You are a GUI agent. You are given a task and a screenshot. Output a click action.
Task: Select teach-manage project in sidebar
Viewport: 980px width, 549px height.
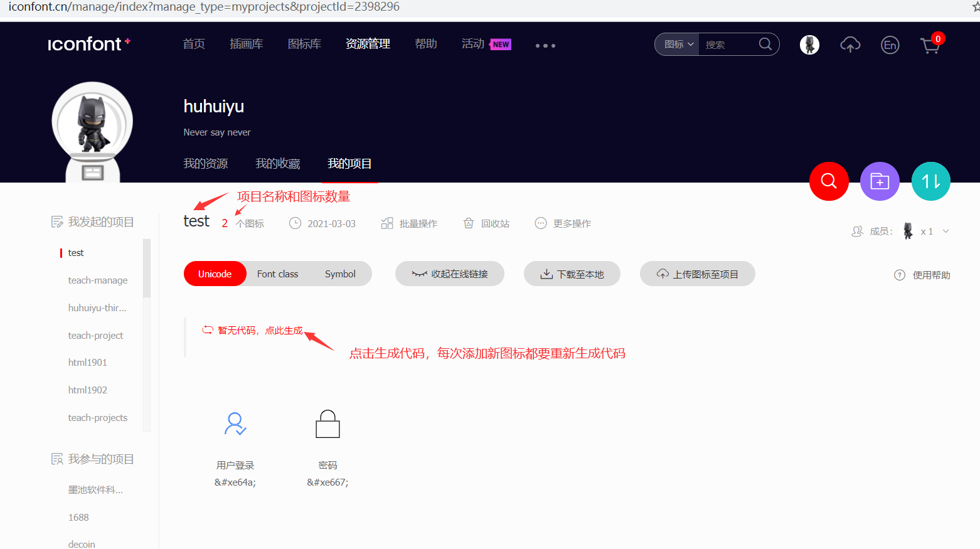point(98,280)
